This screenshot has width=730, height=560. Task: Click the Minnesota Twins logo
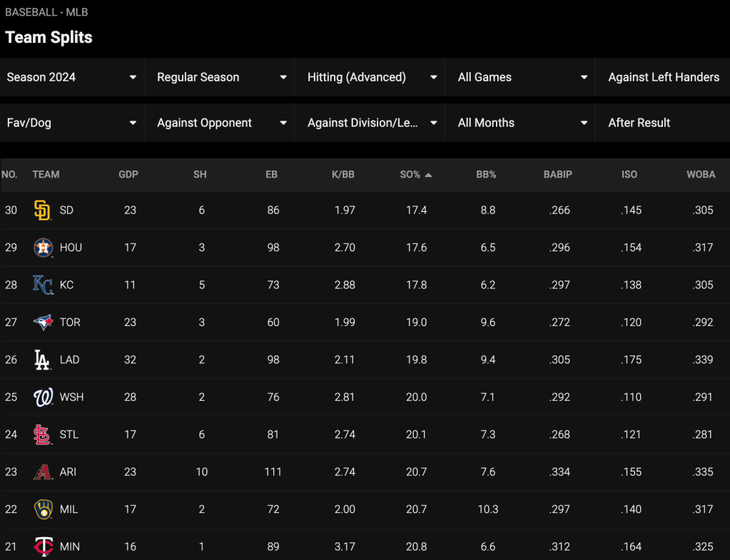[x=43, y=546]
